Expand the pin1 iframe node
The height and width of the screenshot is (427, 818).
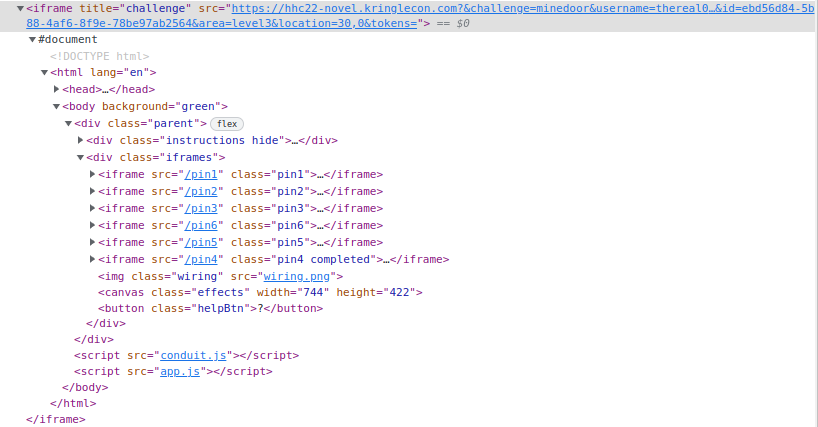tap(92, 175)
